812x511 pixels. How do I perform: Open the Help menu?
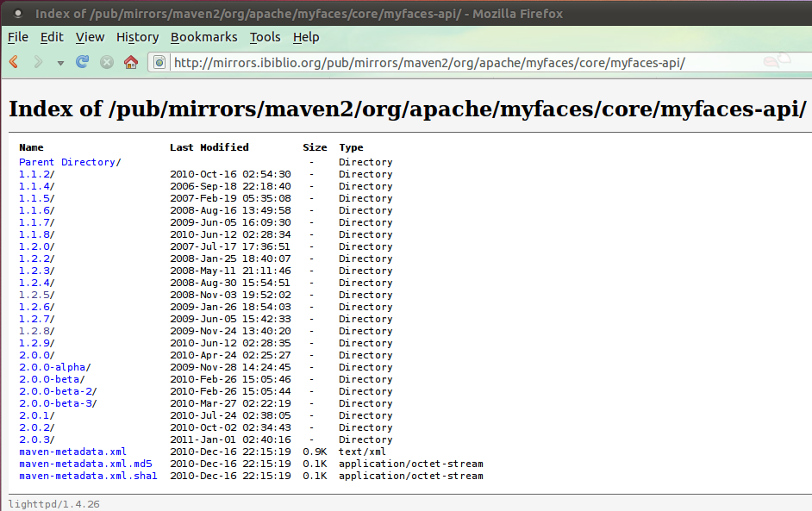click(306, 37)
